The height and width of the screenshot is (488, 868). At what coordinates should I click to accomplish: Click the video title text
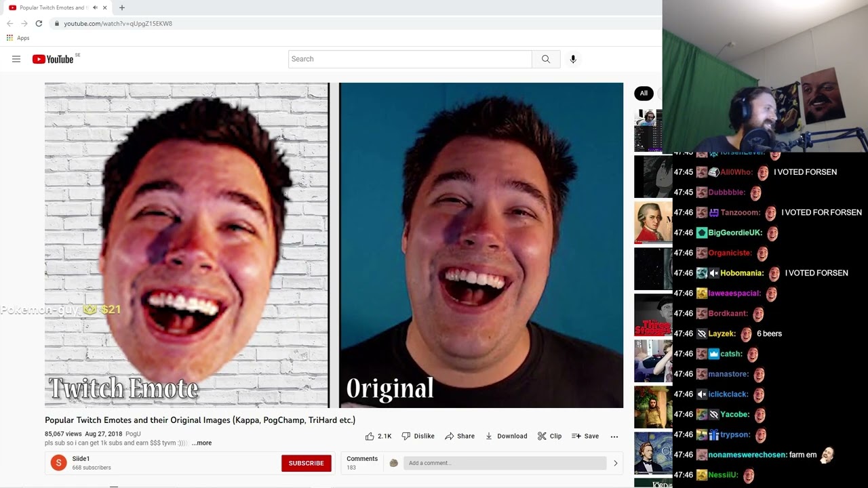(200, 420)
